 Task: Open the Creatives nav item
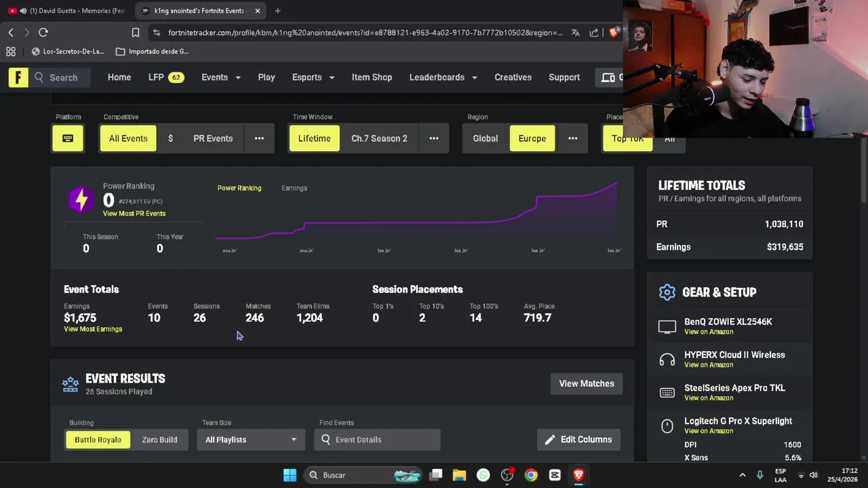point(513,77)
